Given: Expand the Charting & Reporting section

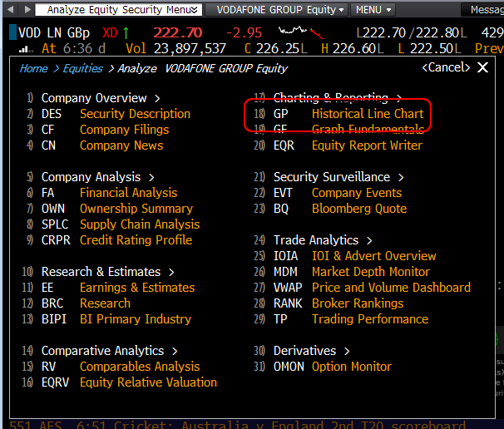Looking at the screenshot, I should point(338,98).
